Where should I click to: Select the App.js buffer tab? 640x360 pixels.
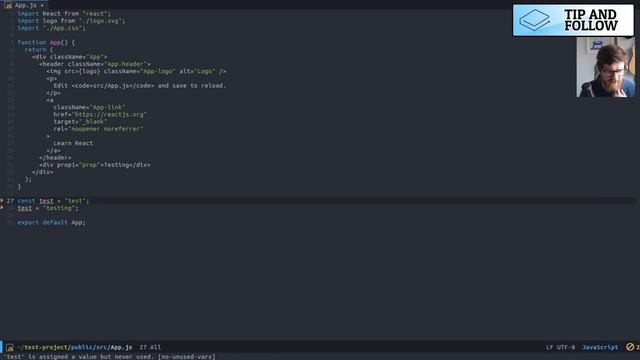[x=25, y=5]
